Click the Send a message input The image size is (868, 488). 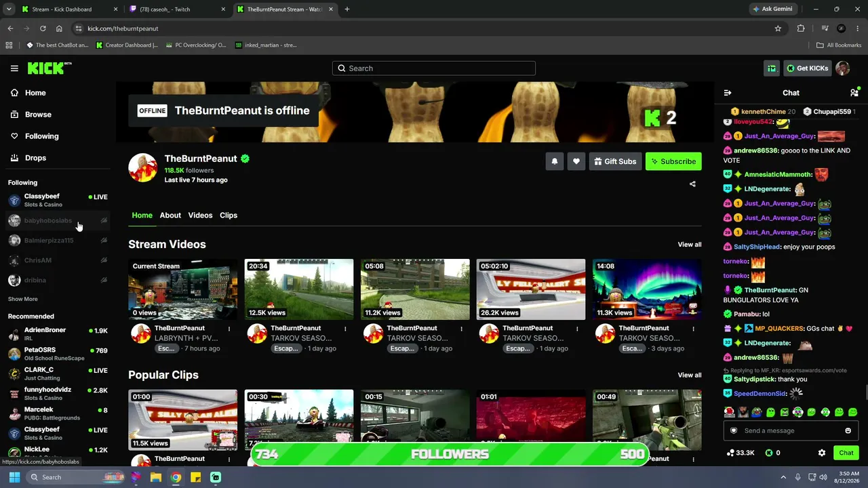pos(790,430)
